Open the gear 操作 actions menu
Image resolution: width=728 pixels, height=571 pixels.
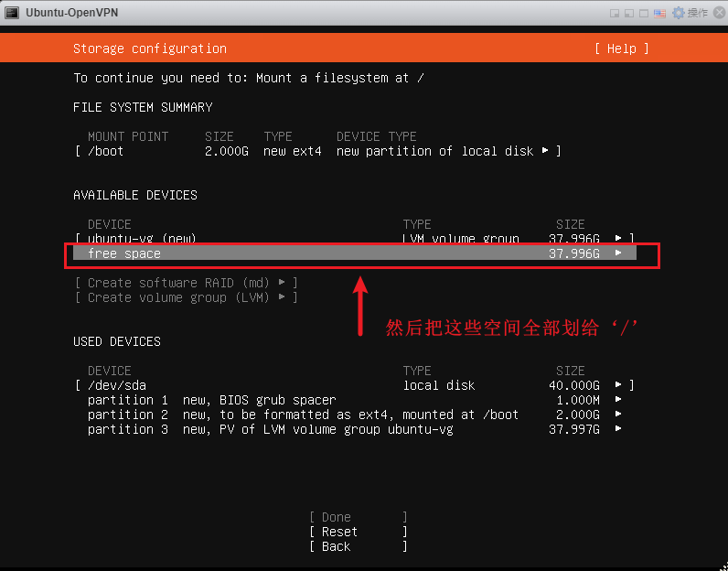pyautogui.click(x=690, y=13)
